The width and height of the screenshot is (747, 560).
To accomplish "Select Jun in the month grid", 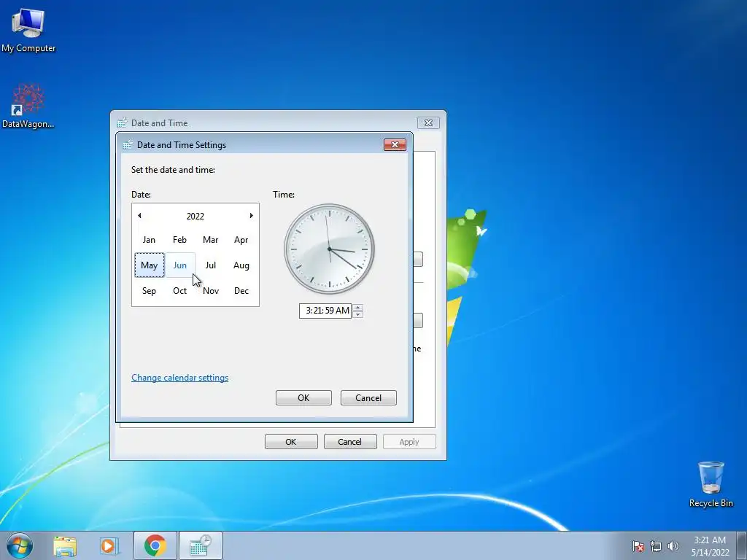I will (179, 265).
